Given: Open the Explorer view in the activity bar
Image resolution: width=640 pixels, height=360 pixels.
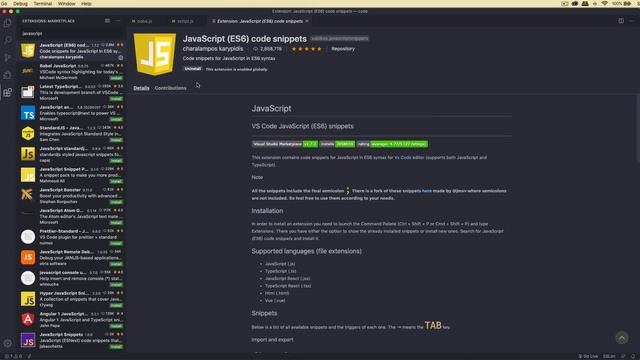Looking at the screenshot, I should pos(7,23).
